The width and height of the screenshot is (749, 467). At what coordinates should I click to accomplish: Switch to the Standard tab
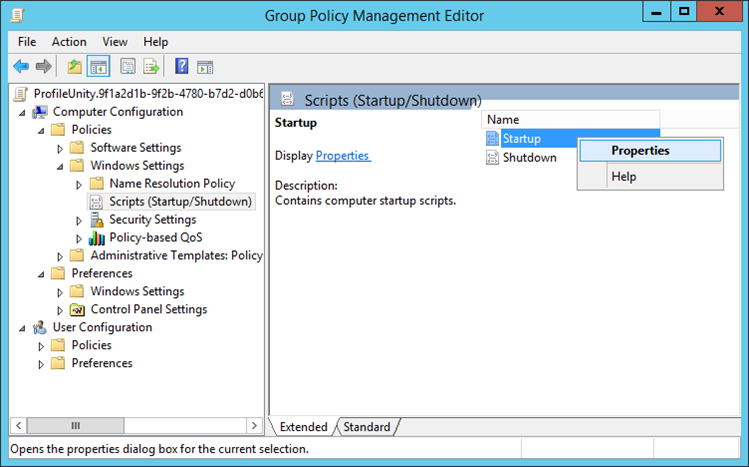click(x=367, y=427)
